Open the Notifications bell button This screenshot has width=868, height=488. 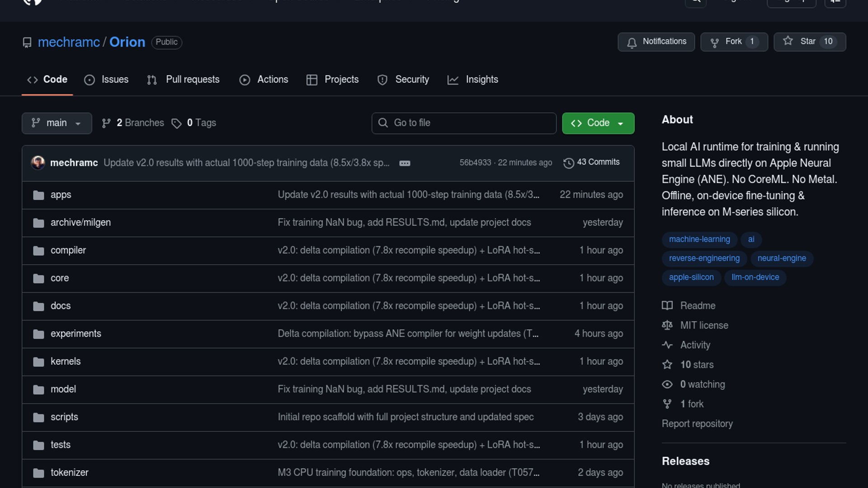(656, 42)
